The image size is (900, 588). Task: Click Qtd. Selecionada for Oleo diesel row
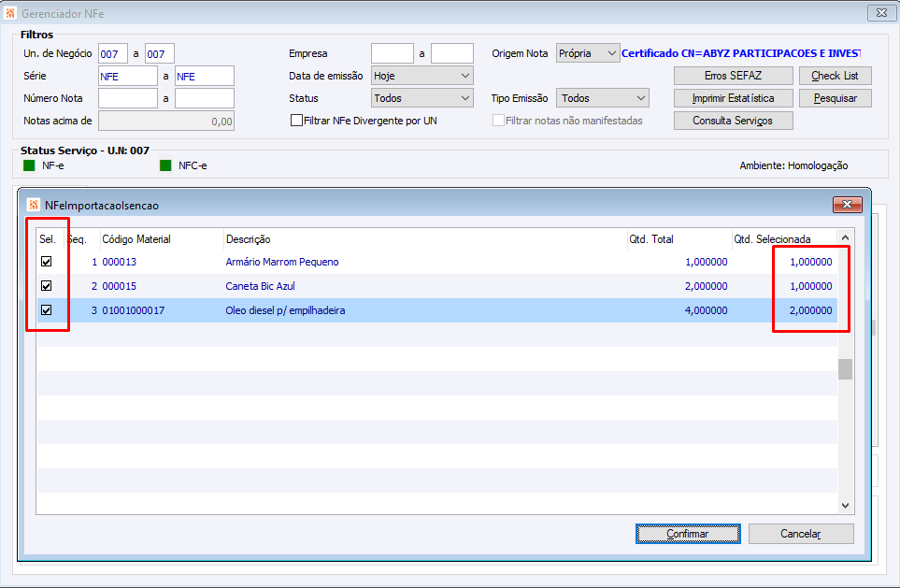click(x=810, y=310)
